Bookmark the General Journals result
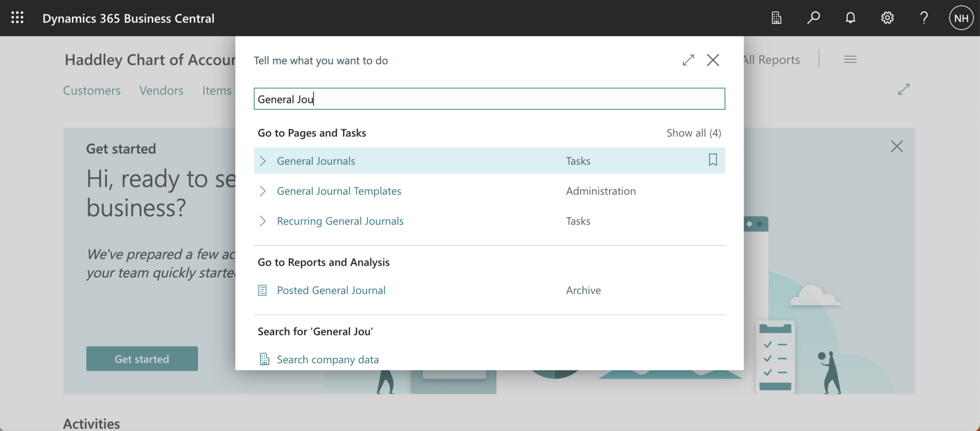980x431 pixels. pos(713,160)
